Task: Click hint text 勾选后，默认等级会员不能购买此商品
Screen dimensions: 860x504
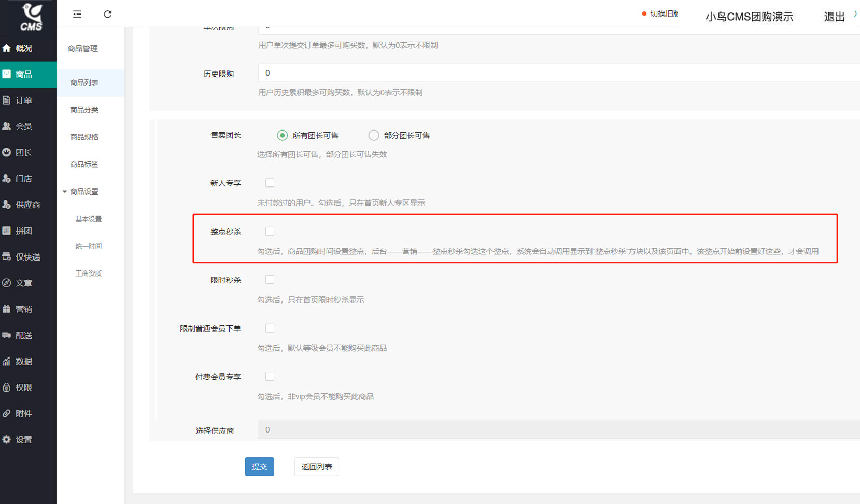Action: [322, 348]
